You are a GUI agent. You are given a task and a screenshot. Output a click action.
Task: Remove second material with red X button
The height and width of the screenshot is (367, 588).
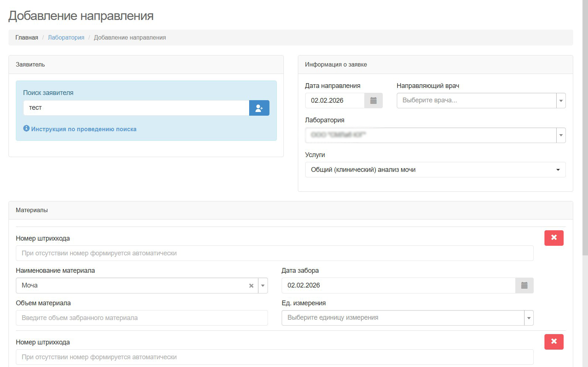554,342
